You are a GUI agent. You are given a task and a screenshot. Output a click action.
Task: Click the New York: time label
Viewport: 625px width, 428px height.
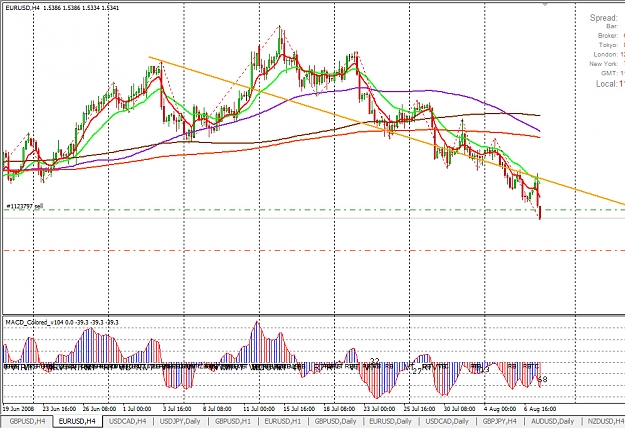point(604,64)
